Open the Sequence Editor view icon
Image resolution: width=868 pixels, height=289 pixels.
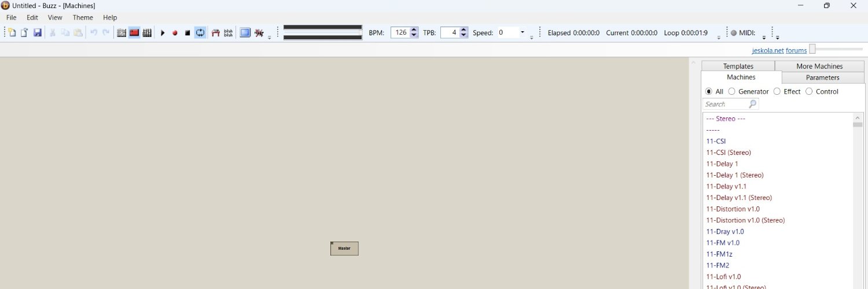click(147, 33)
